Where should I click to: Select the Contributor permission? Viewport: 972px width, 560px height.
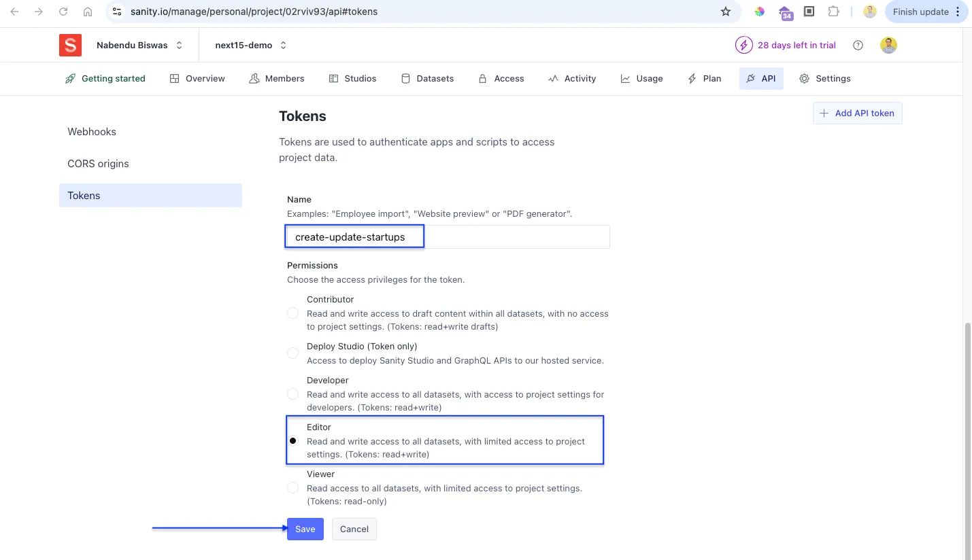click(292, 313)
